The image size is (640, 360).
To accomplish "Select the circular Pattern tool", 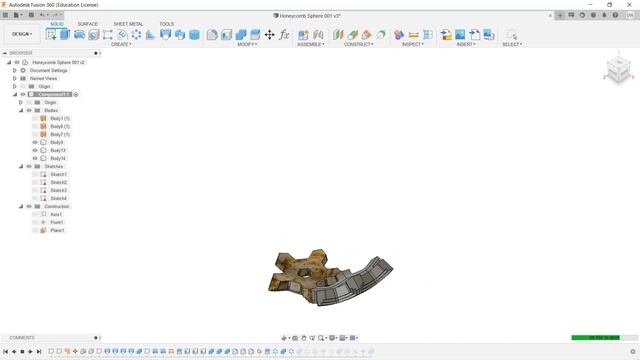I will 136,35.
